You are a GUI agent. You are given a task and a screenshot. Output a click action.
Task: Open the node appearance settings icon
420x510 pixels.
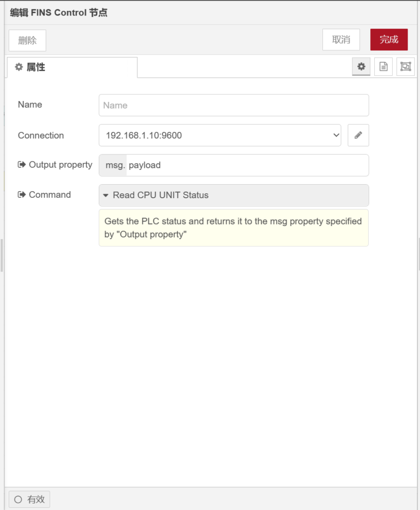tap(405, 67)
